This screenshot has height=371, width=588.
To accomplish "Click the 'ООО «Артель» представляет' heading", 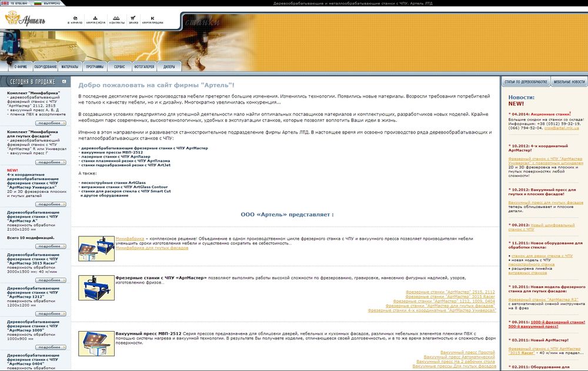I will tap(287, 215).
